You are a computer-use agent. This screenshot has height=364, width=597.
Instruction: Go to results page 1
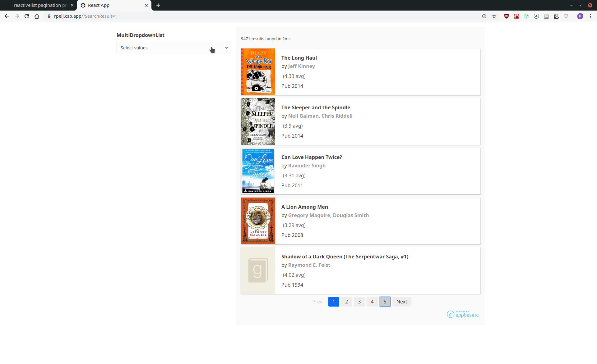(334, 302)
